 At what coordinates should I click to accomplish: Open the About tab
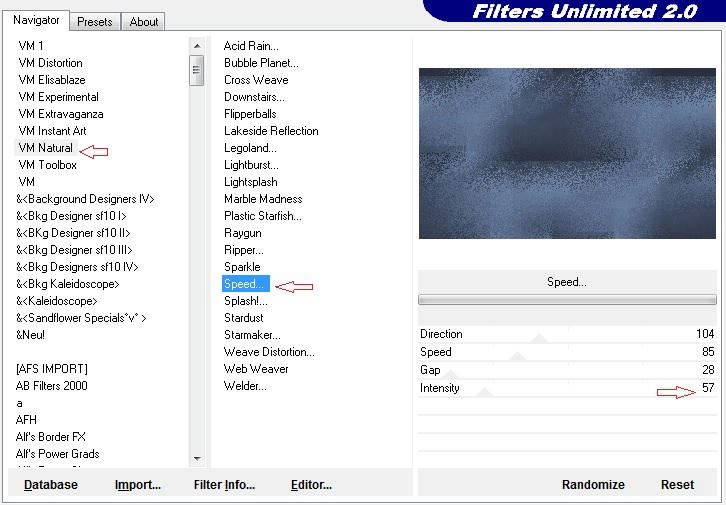pyautogui.click(x=144, y=22)
